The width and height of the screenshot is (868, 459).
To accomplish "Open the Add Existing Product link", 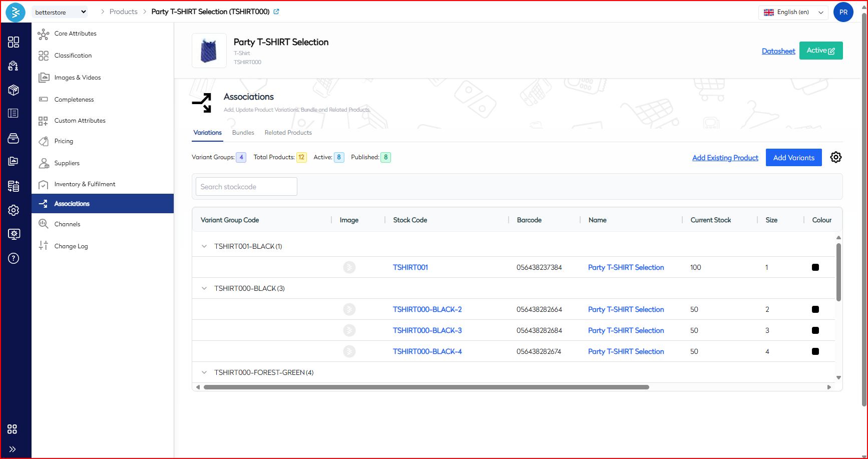I will (x=725, y=158).
